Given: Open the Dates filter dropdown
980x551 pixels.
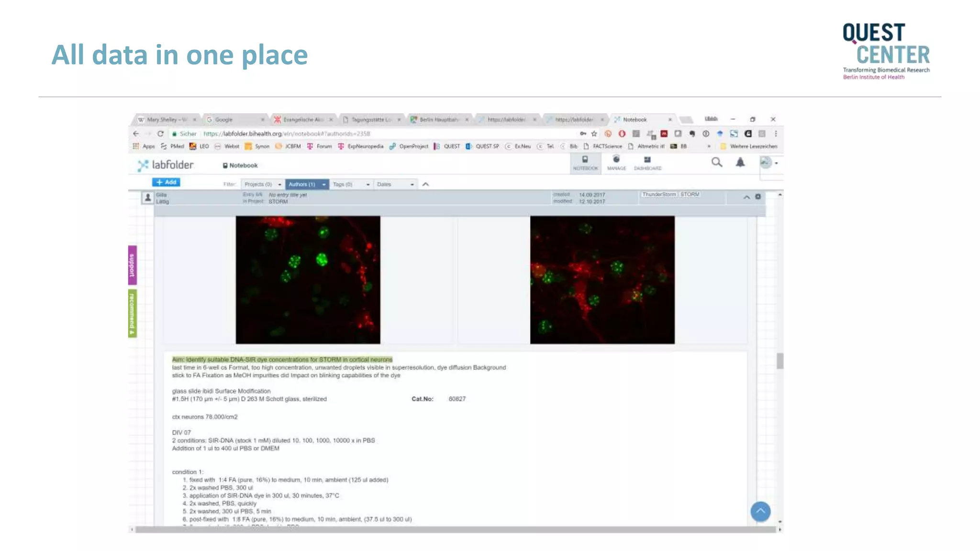Looking at the screenshot, I should pyautogui.click(x=395, y=184).
